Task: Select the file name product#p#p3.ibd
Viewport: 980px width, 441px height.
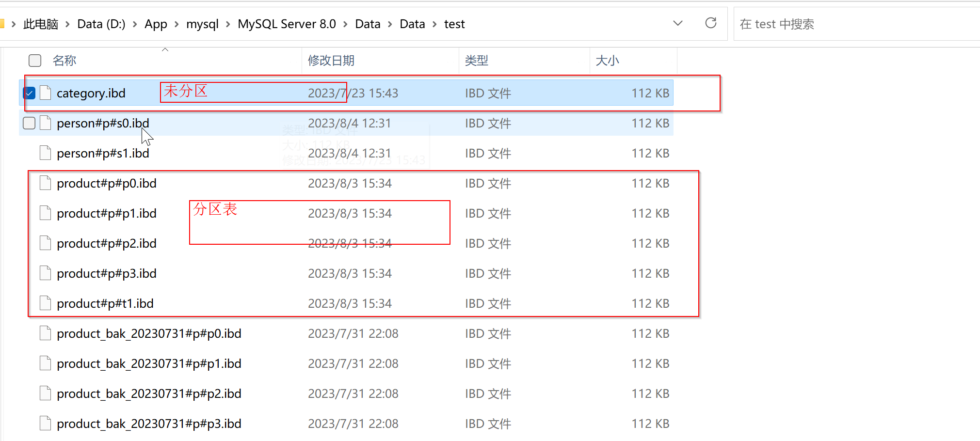Action: (x=107, y=273)
